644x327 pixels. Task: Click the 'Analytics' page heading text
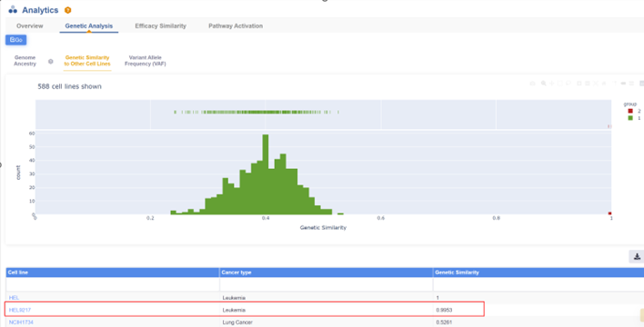(x=40, y=10)
